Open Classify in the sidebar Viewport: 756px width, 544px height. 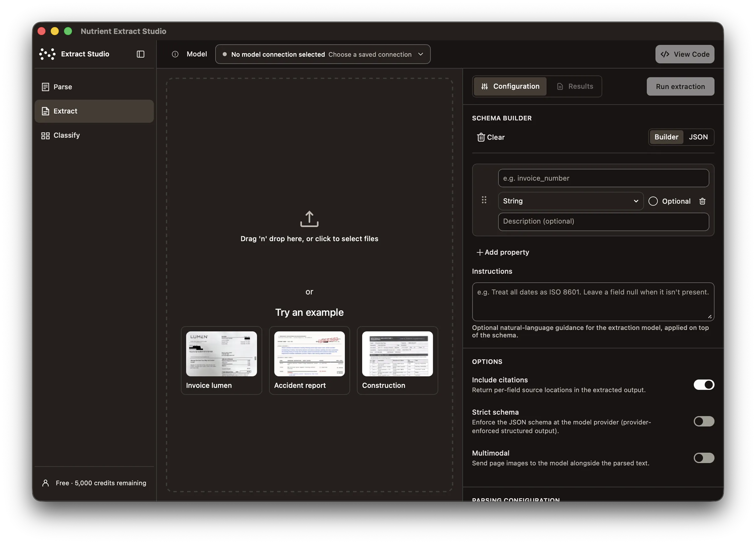(94, 135)
